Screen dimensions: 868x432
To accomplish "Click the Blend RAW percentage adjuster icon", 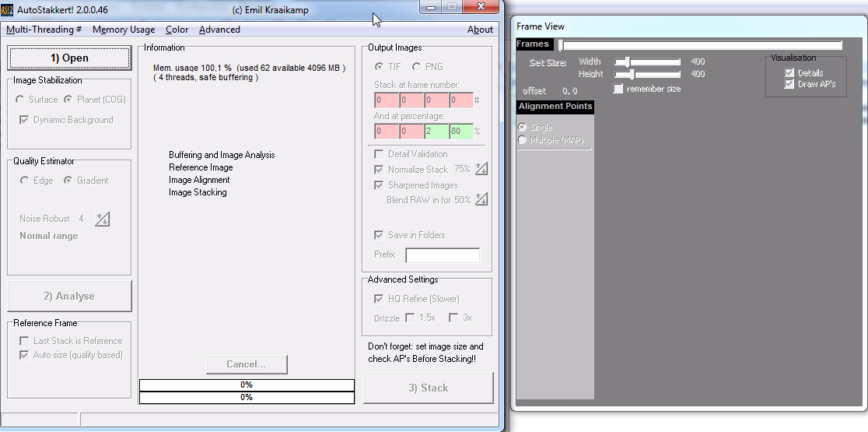I will pyautogui.click(x=481, y=200).
